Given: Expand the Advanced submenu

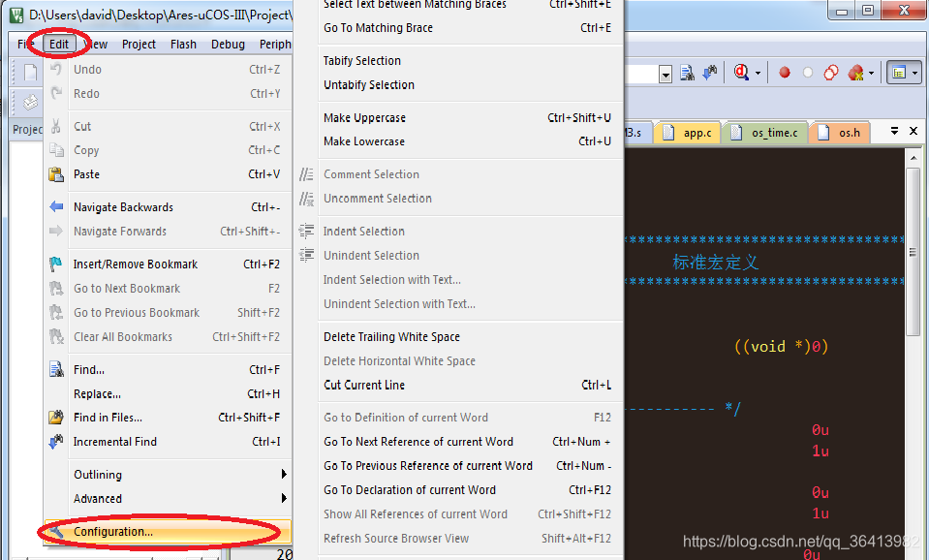Looking at the screenshot, I should point(169,499).
